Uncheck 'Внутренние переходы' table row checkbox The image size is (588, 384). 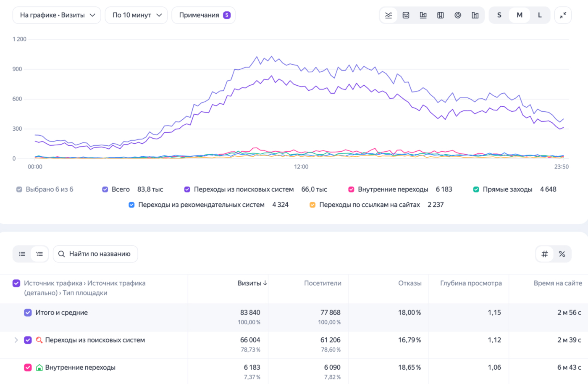(x=28, y=368)
